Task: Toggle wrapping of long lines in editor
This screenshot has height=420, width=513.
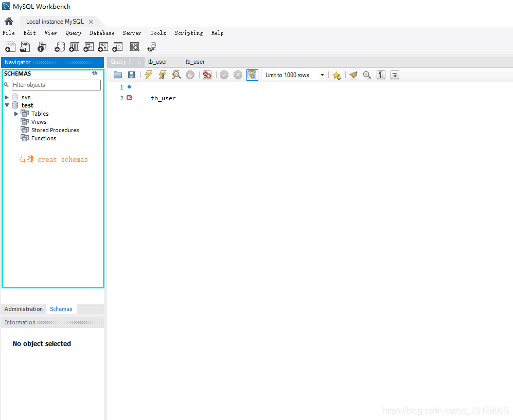Action: tap(395, 75)
